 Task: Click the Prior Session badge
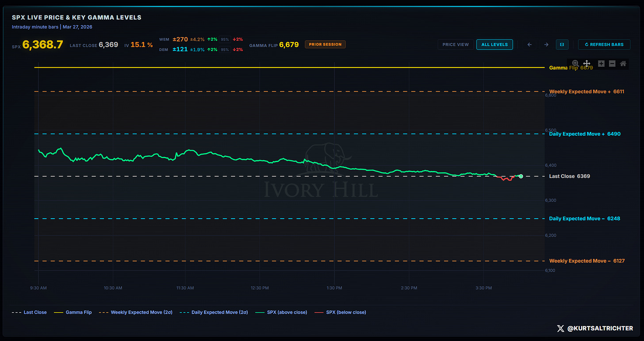[x=325, y=45]
